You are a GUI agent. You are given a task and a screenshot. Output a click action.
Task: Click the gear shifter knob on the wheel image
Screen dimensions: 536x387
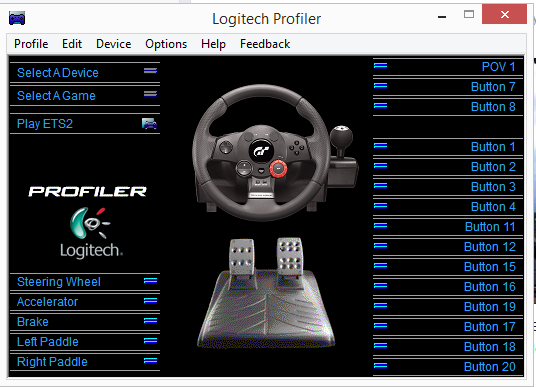pyautogui.click(x=341, y=136)
